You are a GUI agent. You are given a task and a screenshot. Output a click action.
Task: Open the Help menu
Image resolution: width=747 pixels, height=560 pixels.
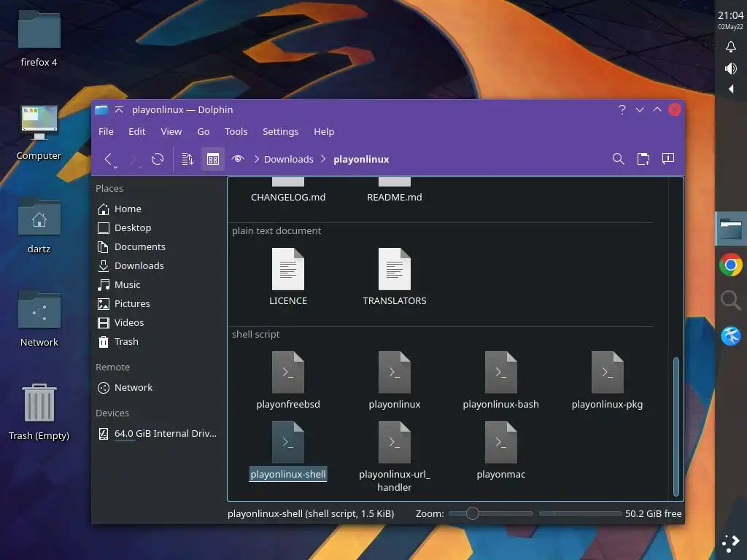pyautogui.click(x=324, y=131)
